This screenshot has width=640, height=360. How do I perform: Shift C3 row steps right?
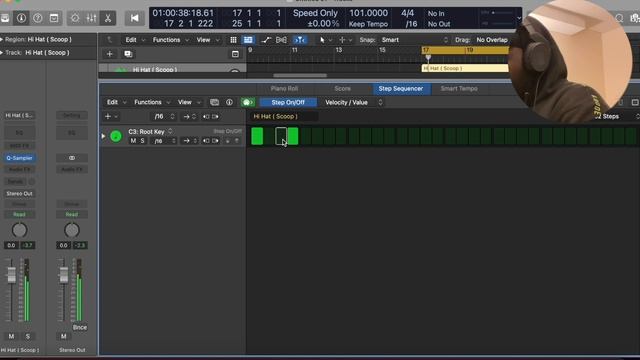[215, 141]
